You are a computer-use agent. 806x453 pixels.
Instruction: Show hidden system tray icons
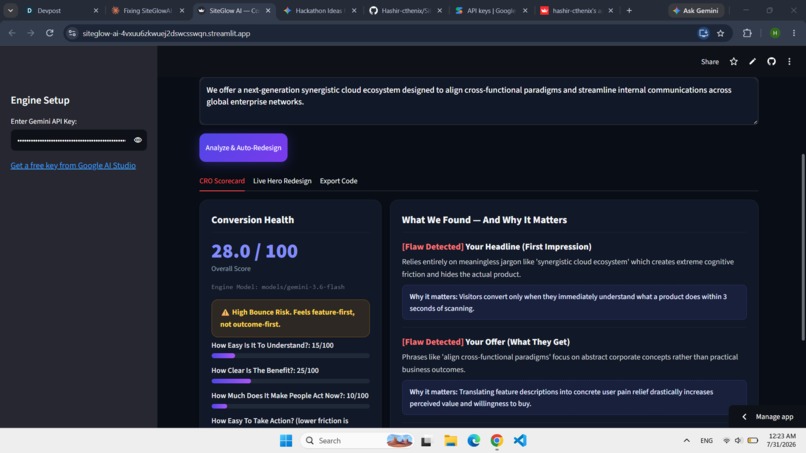[x=686, y=441]
